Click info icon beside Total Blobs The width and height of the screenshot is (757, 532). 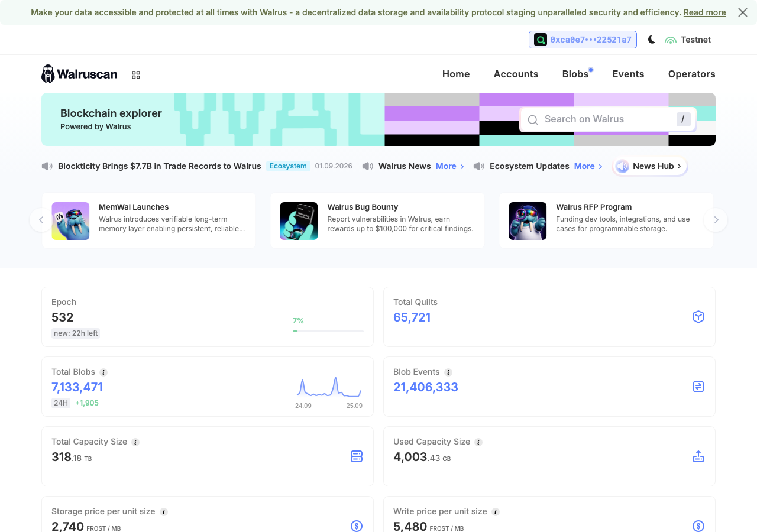click(x=103, y=372)
